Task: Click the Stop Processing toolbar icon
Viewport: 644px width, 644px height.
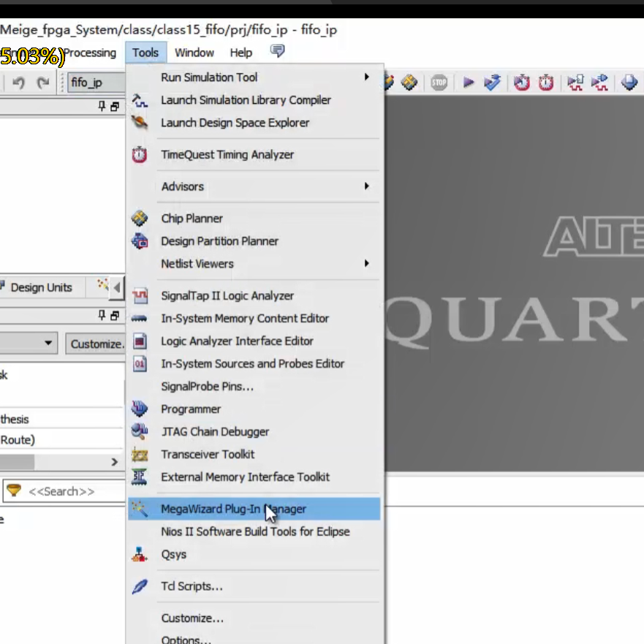Action: (x=439, y=83)
